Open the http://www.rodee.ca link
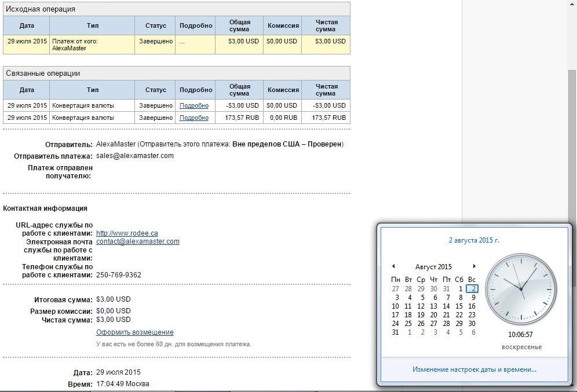This screenshot has height=392, width=577. pyautogui.click(x=127, y=233)
